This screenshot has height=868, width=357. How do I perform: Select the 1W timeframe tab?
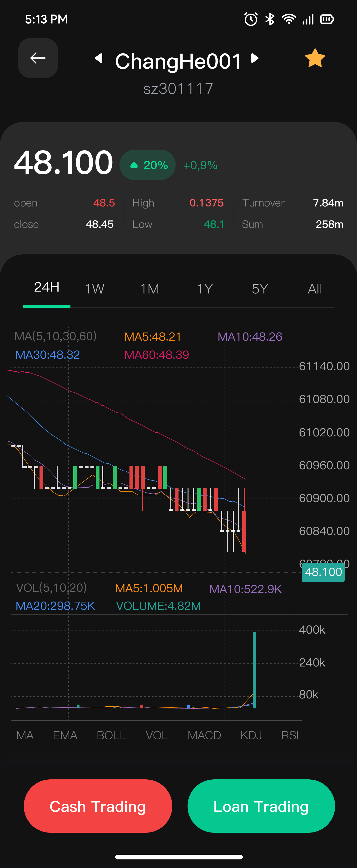coord(94,289)
